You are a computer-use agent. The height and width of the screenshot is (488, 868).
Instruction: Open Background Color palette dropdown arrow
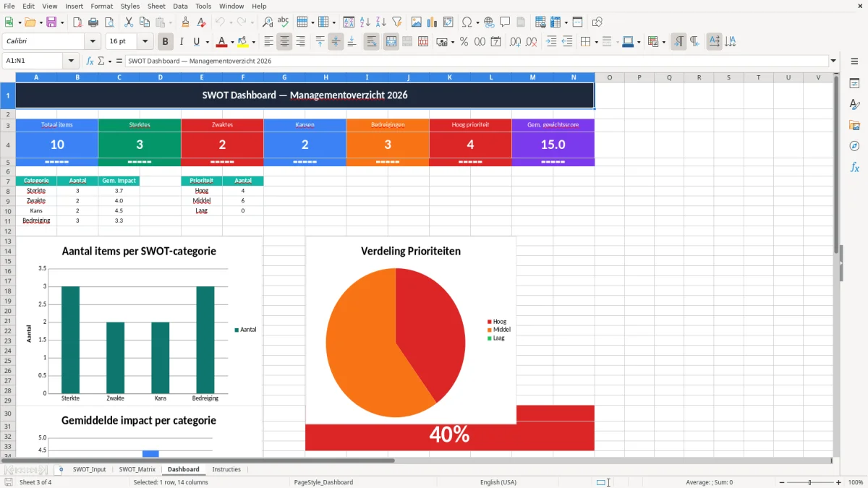(253, 42)
